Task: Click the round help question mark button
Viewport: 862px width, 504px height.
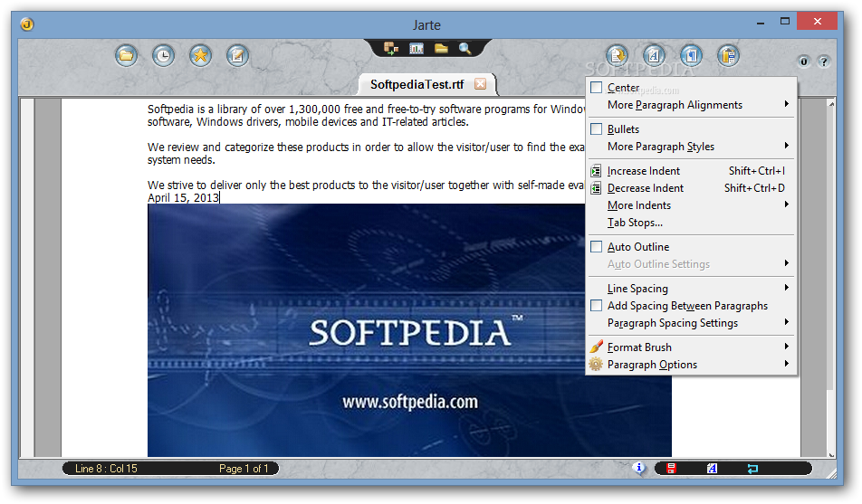Action: pyautogui.click(x=824, y=62)
